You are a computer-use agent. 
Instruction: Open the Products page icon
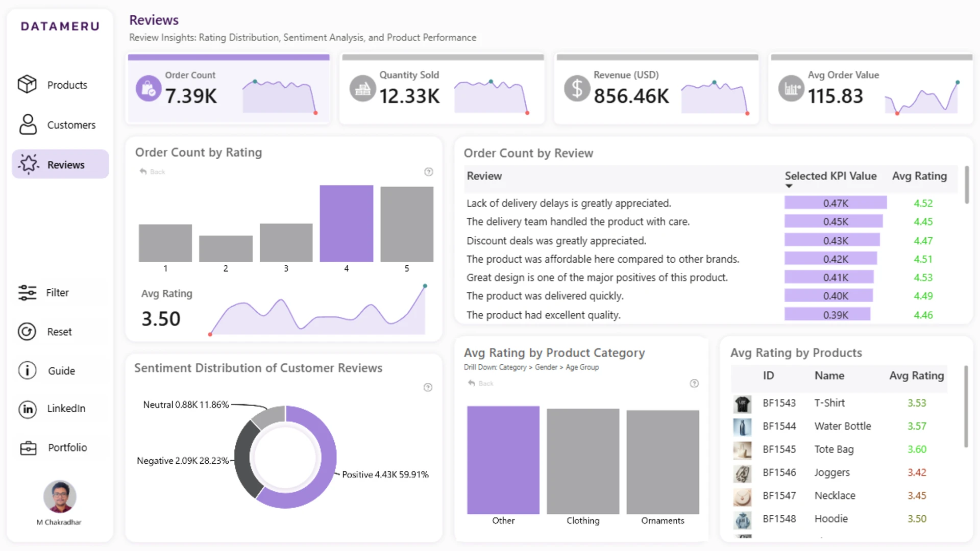pos(27,84)
